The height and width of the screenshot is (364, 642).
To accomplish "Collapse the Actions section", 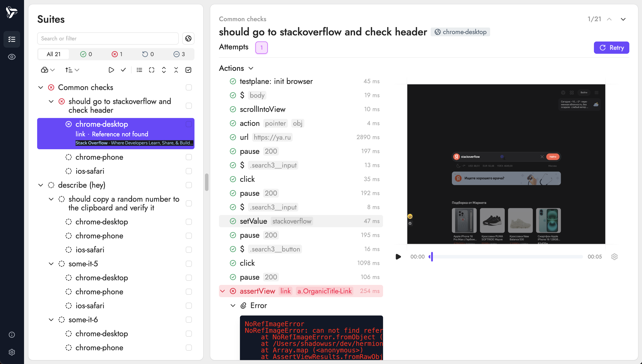I will tap(251, 68).
